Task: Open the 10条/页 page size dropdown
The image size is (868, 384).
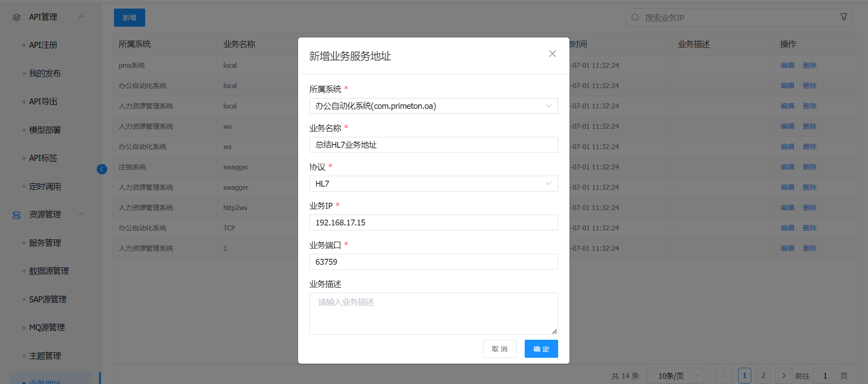Action: pos(676,375)
